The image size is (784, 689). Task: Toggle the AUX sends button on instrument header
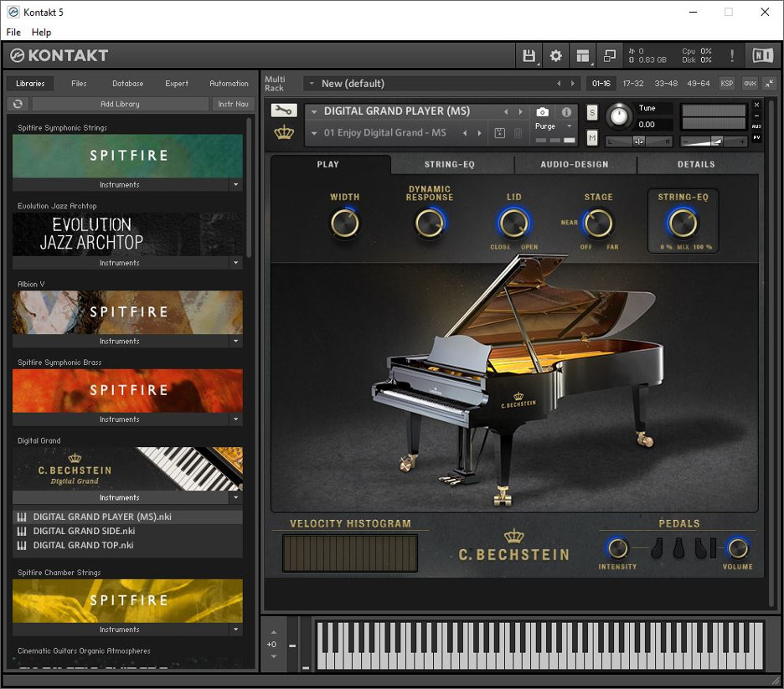[756, 126]
